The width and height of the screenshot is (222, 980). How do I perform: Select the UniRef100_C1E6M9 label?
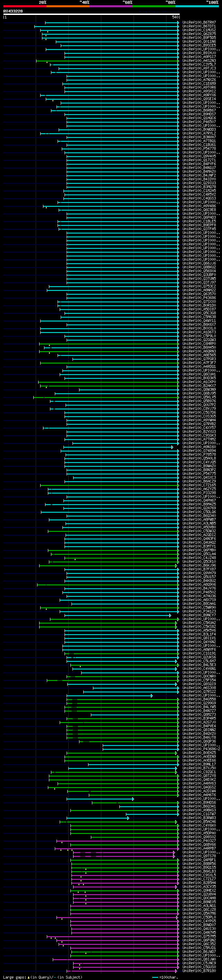pos(199,84)
